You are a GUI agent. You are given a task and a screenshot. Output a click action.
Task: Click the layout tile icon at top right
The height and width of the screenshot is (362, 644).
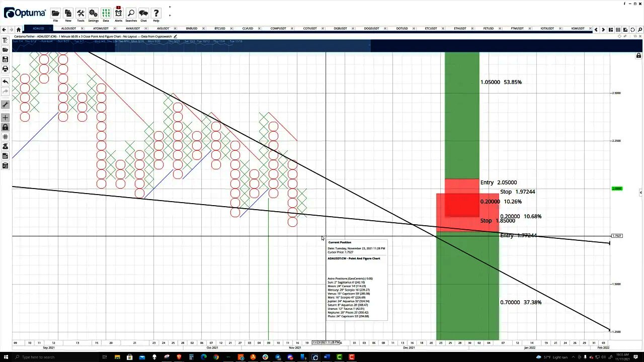pos(611,30)
